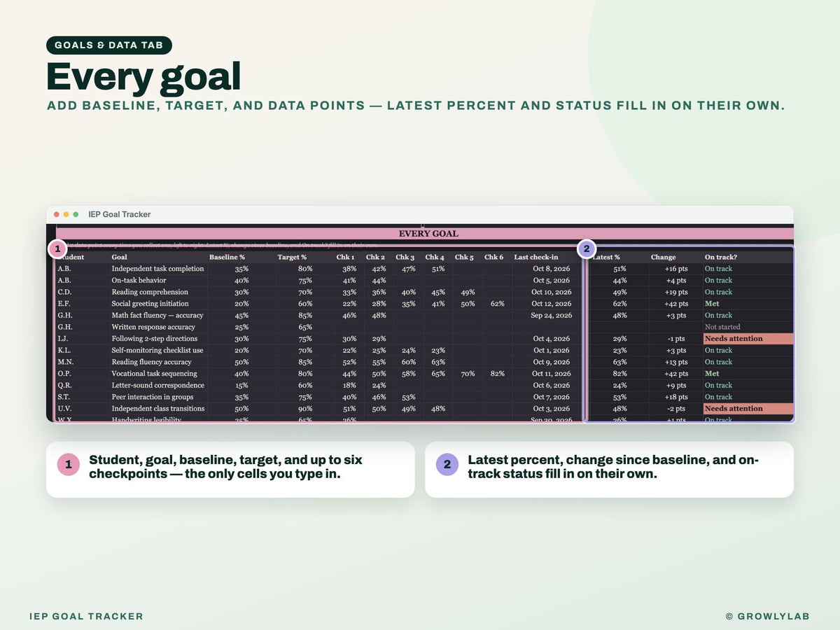The width and height of the screenshot is (840, 630).
Task: Select the Oct 5, 2026 check-in date
Action: (x=551, y=280)
